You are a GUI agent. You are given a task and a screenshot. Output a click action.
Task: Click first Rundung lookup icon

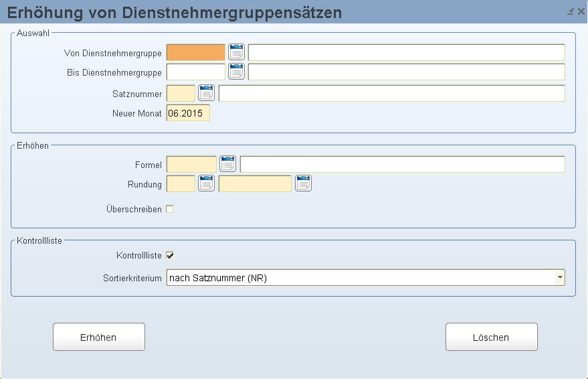click(207, 183)
